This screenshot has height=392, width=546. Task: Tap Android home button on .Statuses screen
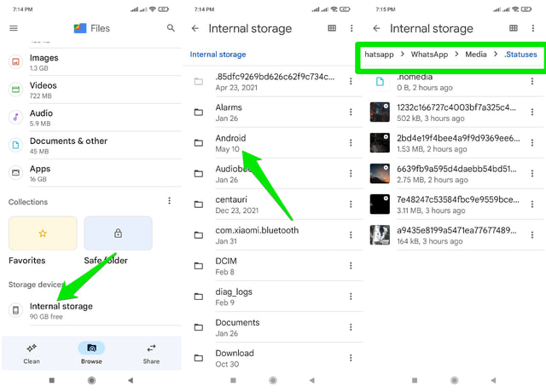pos(455,381)
